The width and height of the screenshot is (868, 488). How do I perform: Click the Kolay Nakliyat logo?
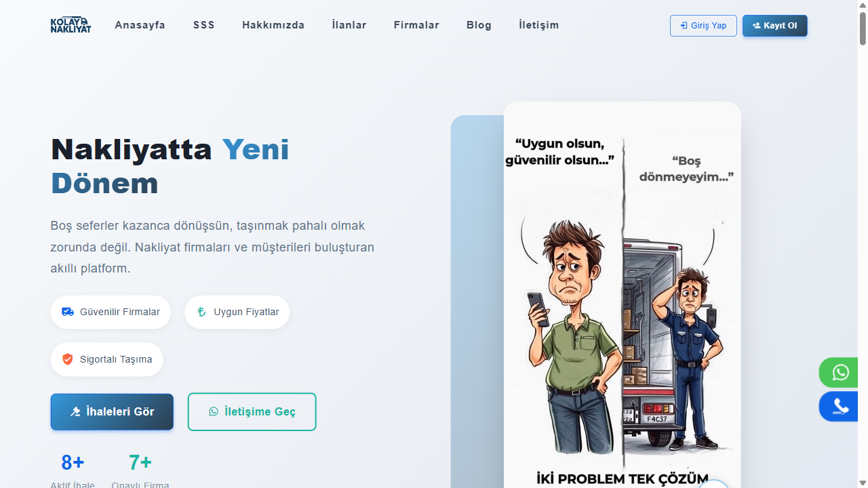[70, 25]
